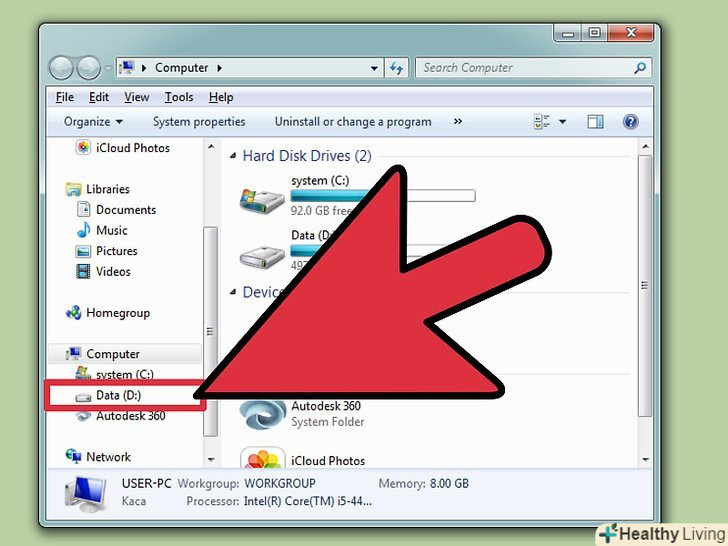
Task: Click the Homegroup icon in sidebar
Action: tap(73, 313)
